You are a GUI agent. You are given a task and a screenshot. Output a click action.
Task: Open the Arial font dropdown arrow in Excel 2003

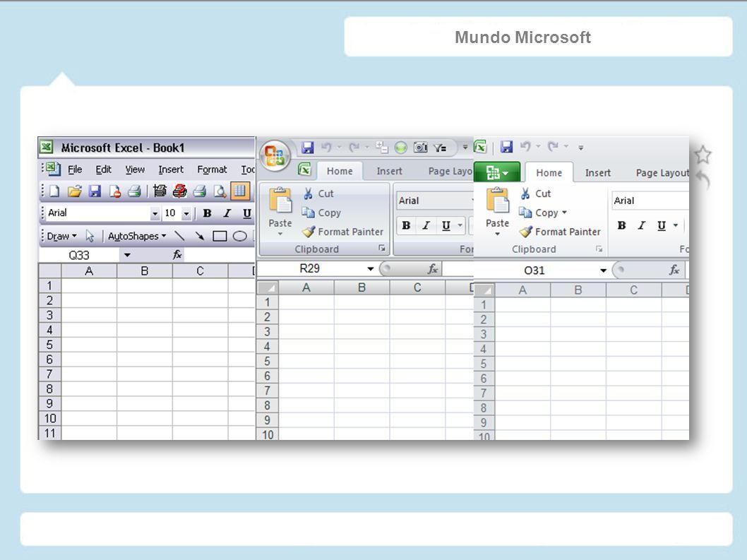[155, 214]
